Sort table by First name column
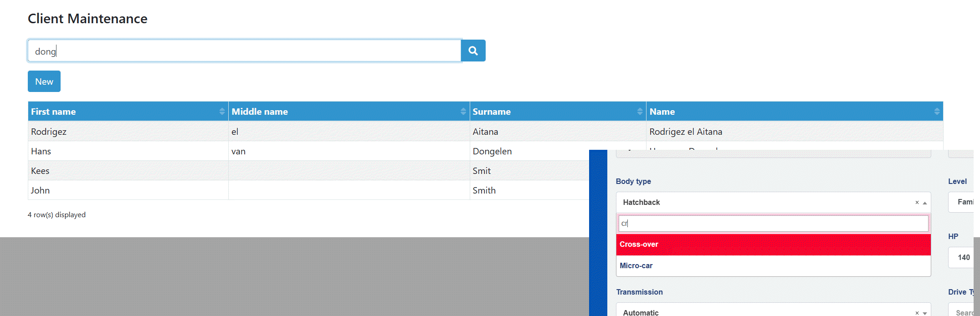Viewport: 980px width, 316px height. pyautogui.click(x=222, y=112)
